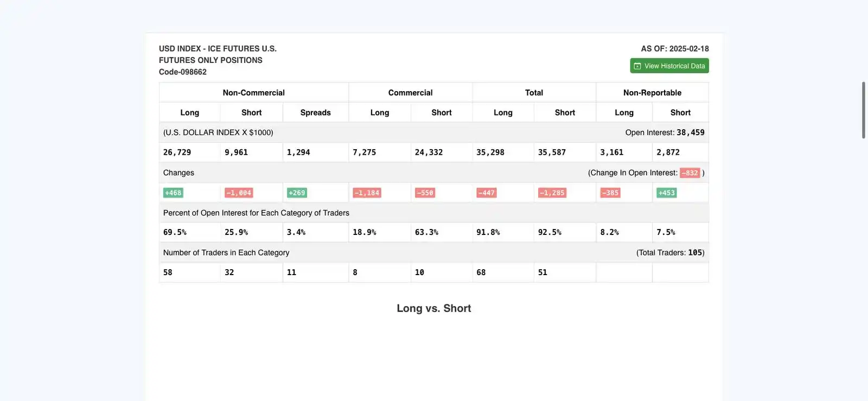Screen dimensions: 868x401
Task: Click the Changes row label
Action: 178,173
